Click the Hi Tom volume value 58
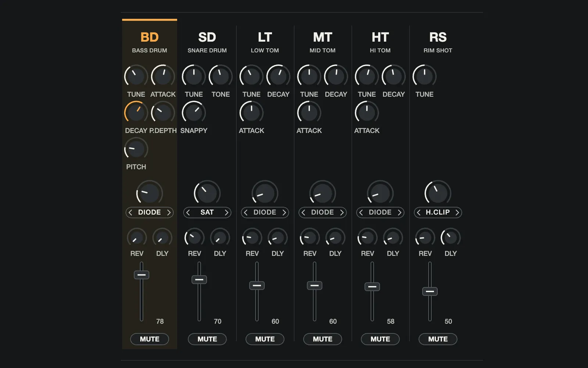Image resolution: width=588 pixels, height=368 pixels. [x=391, y=321]
